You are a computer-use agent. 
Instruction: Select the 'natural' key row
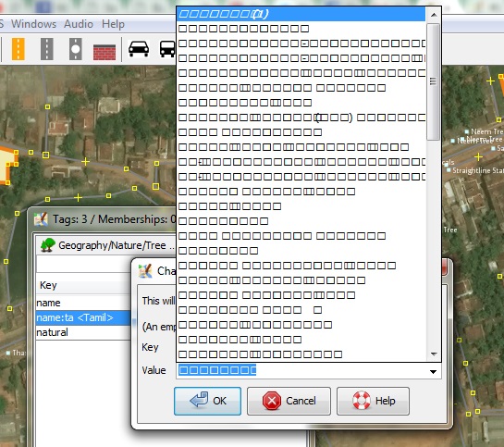point(83,332)
